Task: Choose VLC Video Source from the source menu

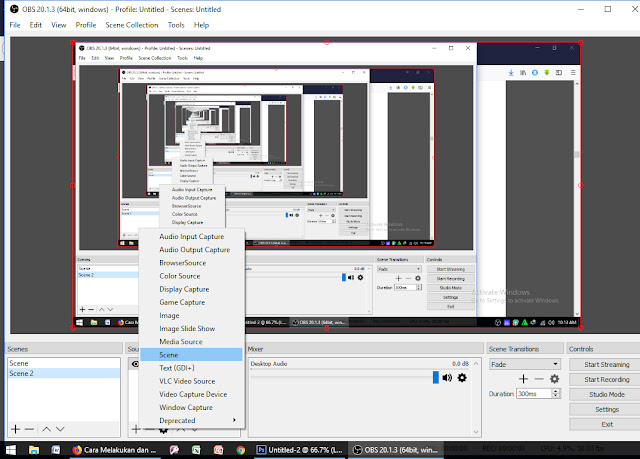Action: click(x=191, y=381)
